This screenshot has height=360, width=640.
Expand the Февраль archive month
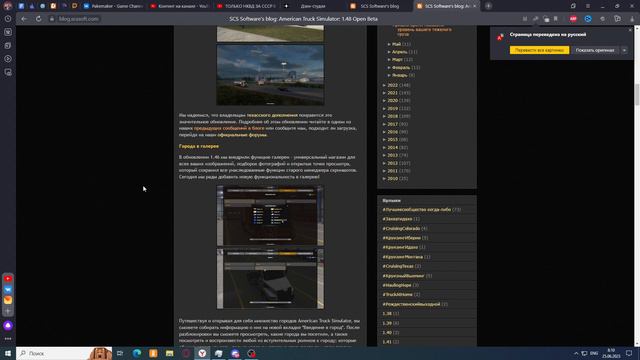pos(389,67)
